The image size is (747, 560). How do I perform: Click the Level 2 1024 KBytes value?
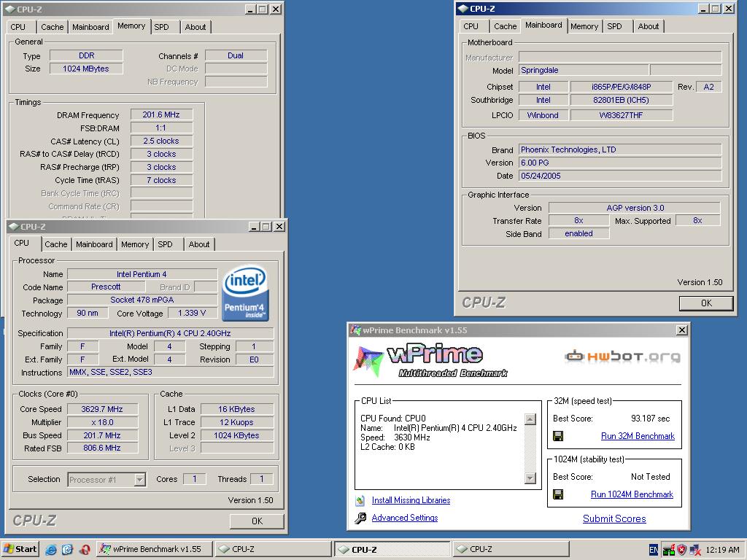point(237,435)
